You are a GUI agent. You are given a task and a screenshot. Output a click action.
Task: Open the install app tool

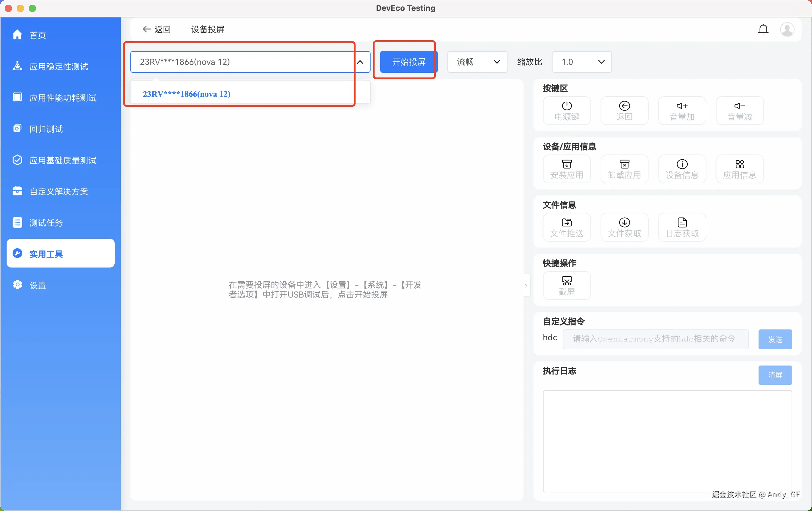(567, 169)
